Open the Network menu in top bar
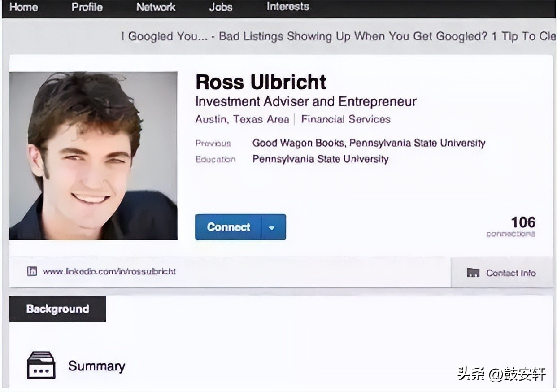This screenshot has width=557, height=392. coord(156,7)
